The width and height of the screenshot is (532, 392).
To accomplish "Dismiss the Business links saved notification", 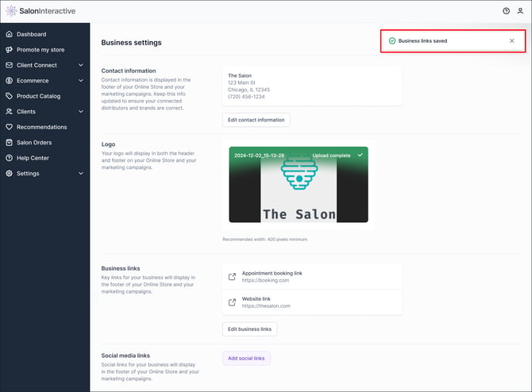I will tap(512, 40).
